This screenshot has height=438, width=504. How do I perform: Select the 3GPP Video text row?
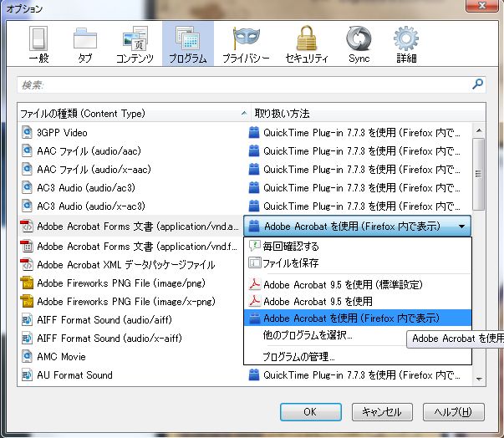tap(62, 133)
